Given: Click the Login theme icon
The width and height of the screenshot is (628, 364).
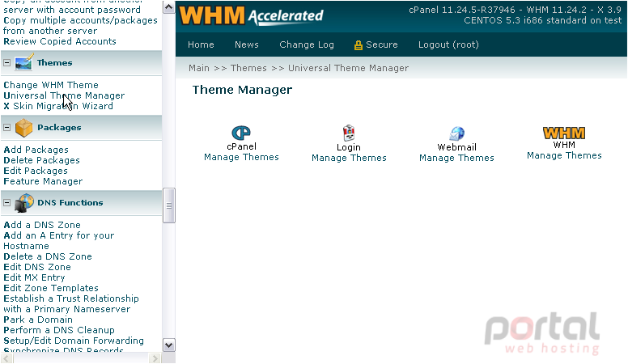Looking at the screenshot, I should tap(349, 133).
